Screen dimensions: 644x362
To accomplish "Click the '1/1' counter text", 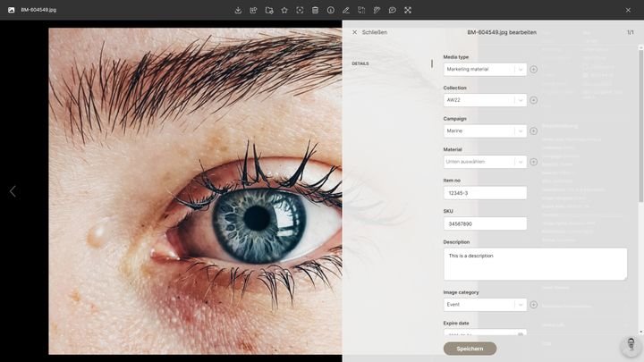I will point(630,32).
